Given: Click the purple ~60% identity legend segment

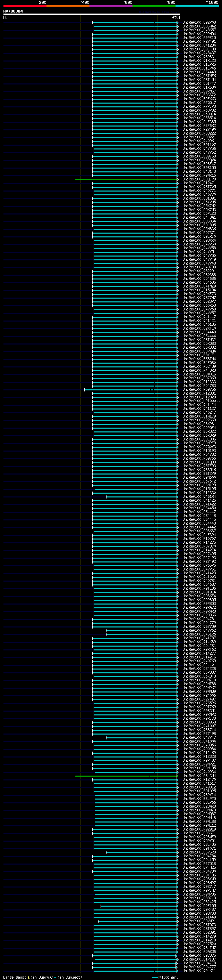Looking at the screenshot, I should click(111, 6).
